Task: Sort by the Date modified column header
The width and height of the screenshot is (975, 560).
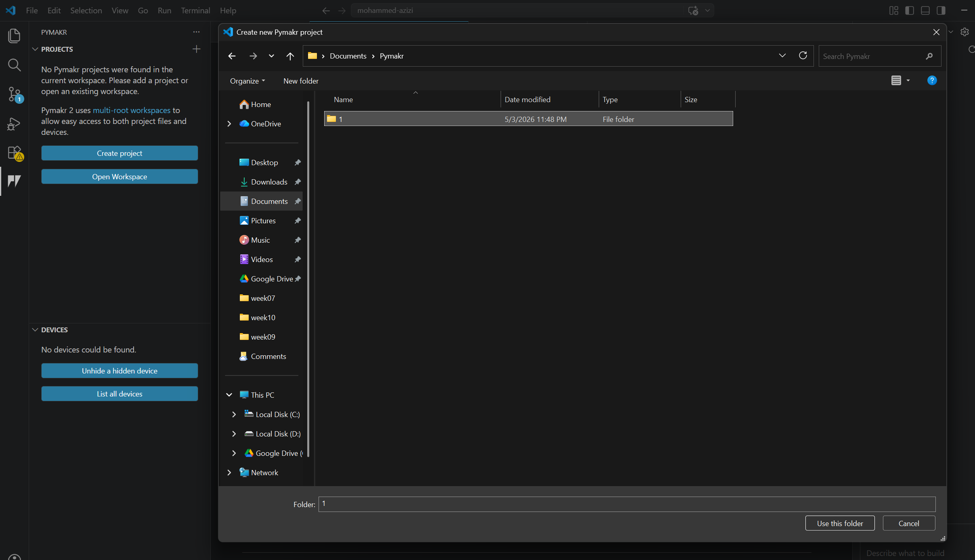Action: point(549,99)
